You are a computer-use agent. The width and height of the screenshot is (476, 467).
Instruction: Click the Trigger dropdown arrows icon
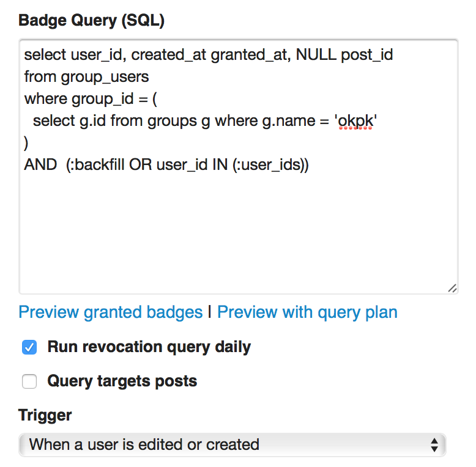click(x=434, y=444)
